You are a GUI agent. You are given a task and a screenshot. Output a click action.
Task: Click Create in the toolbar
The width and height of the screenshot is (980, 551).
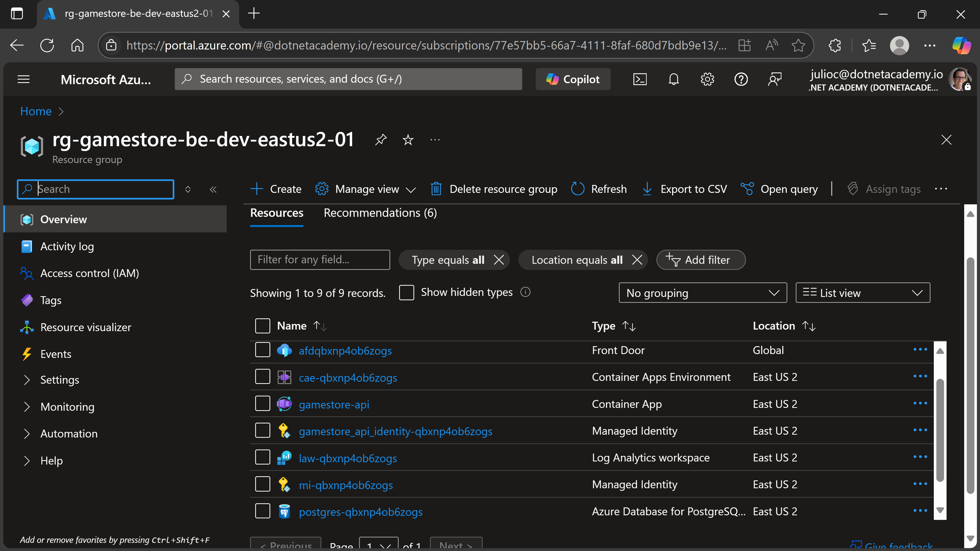coord(276,189)
